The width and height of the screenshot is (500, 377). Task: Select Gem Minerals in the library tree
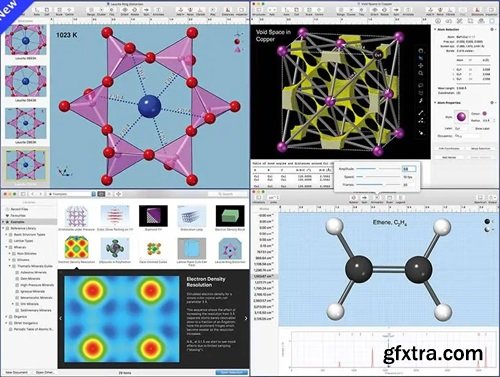30,279
